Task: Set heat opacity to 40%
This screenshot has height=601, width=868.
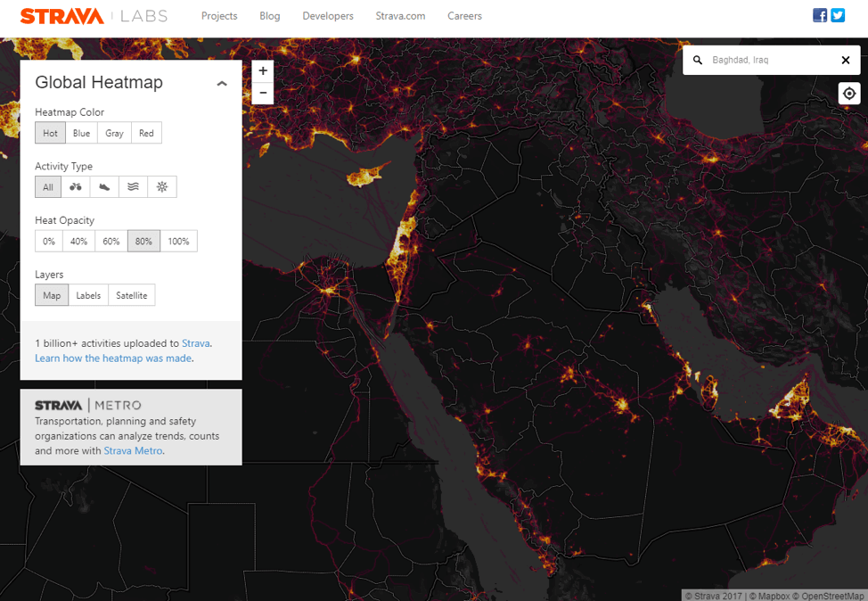Action: point(78,242)
